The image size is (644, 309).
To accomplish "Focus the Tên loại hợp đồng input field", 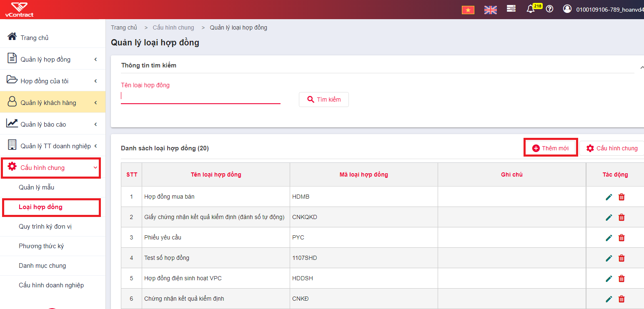I will pos(200,97).
